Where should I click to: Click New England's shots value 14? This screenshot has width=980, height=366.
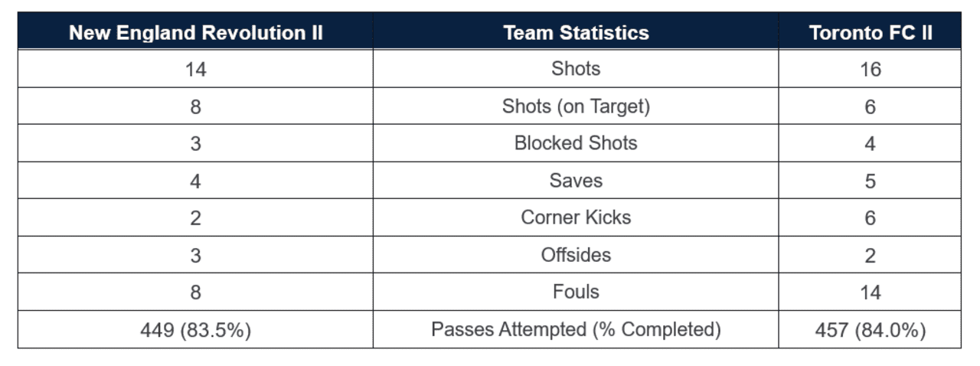[x=195, y=70]
